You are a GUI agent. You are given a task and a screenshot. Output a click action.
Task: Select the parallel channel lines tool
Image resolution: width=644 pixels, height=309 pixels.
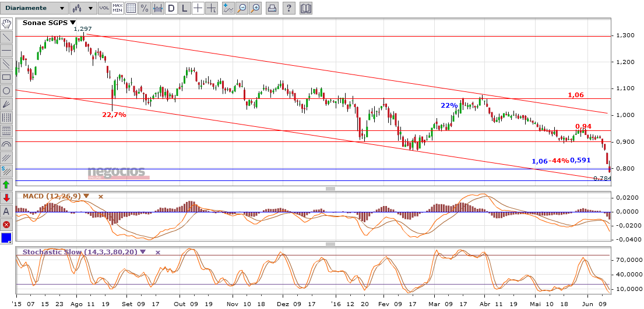(6, 63)
